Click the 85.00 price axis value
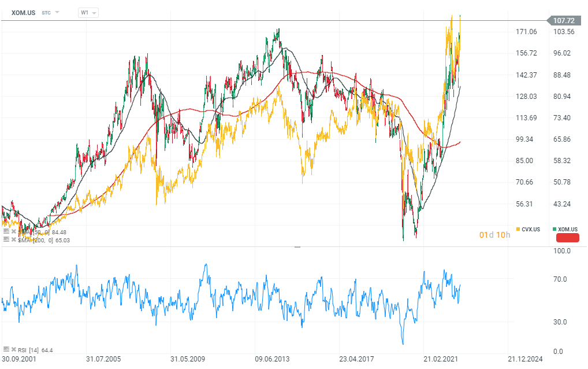588x369 pixels. tap(524, 161)
